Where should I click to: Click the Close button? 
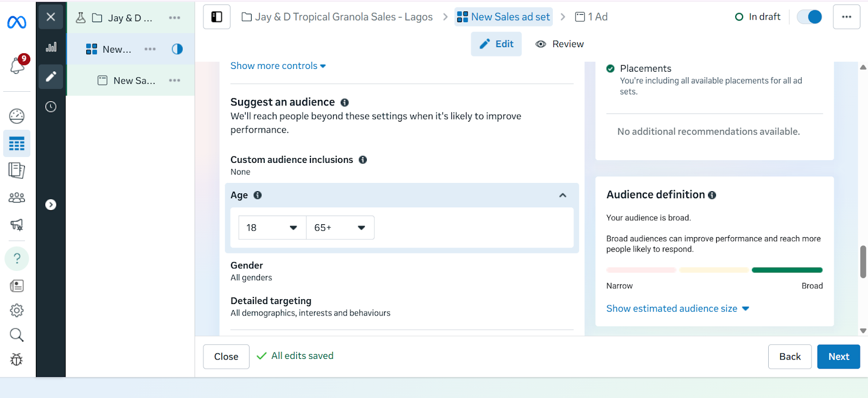tap(226, 357)
